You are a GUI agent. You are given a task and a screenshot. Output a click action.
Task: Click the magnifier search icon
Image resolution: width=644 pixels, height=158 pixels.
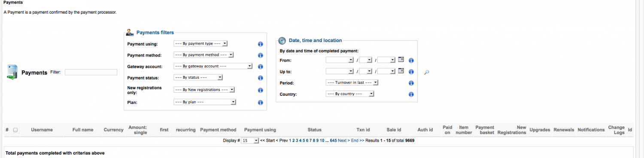coord(426,72)
